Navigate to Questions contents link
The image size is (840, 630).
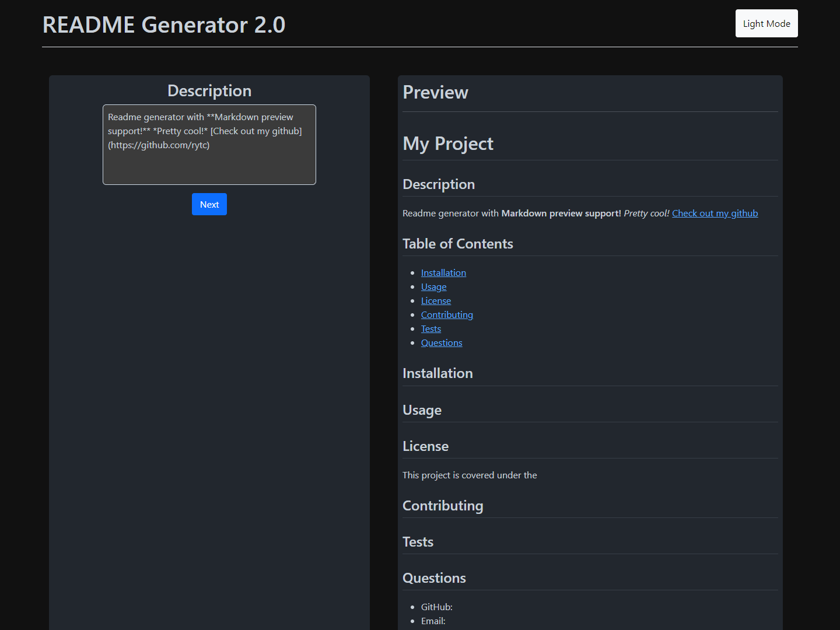tap(442, 343)
